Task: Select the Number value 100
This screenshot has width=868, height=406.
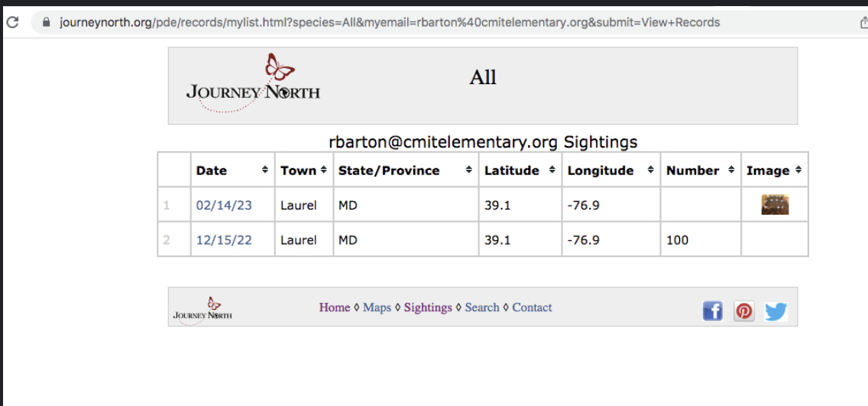Action: pos(678,240)
